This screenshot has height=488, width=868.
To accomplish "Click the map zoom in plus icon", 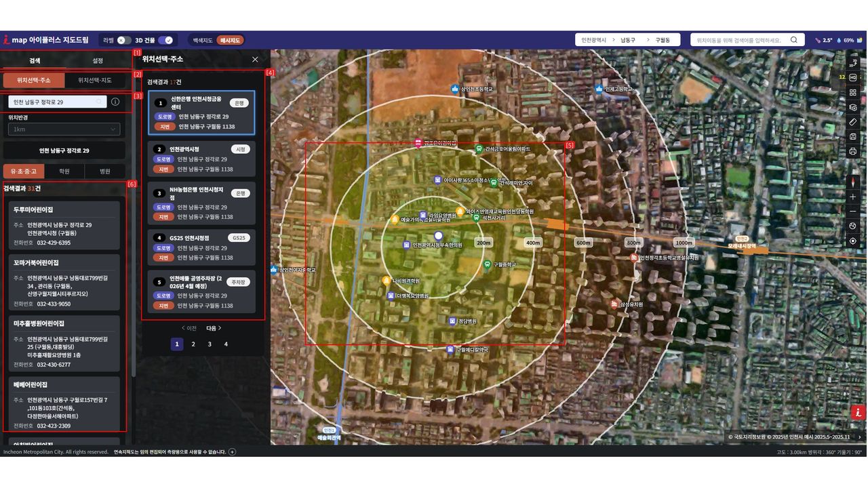I will pos(853,197).
